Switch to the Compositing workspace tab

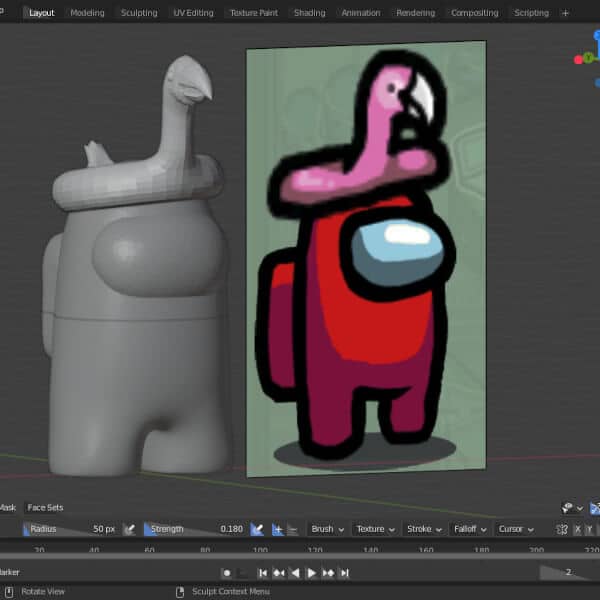point(474,13)
